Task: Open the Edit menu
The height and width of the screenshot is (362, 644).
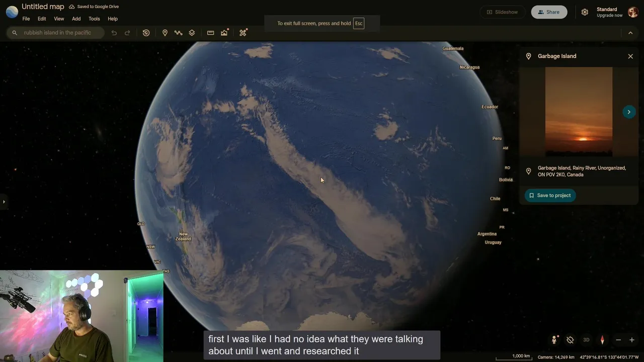Action: [x=42, y=19]
